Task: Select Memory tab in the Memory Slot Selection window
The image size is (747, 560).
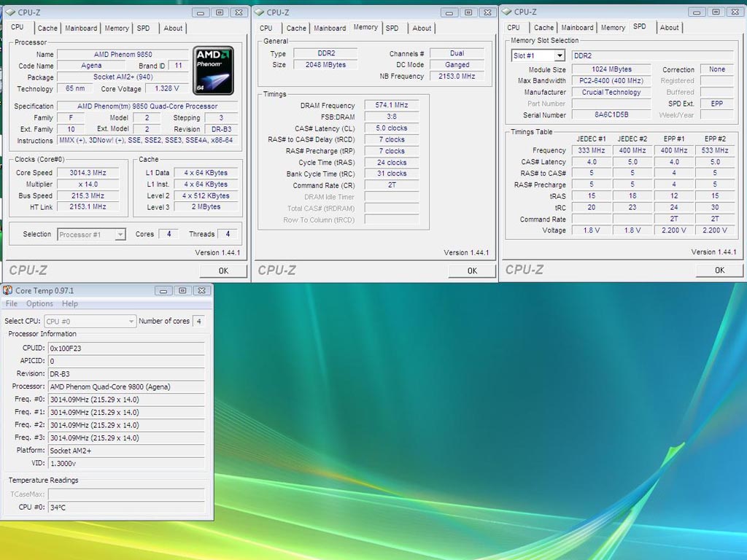Action: coord(613,28)
